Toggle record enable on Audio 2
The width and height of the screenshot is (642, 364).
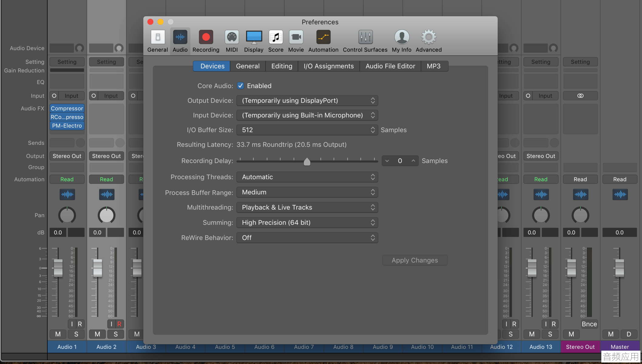119,324
